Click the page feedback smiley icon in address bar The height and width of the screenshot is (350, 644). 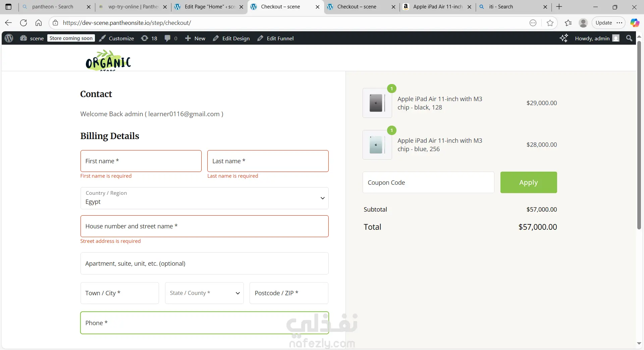pyautogui.click(x=533, y=23)
